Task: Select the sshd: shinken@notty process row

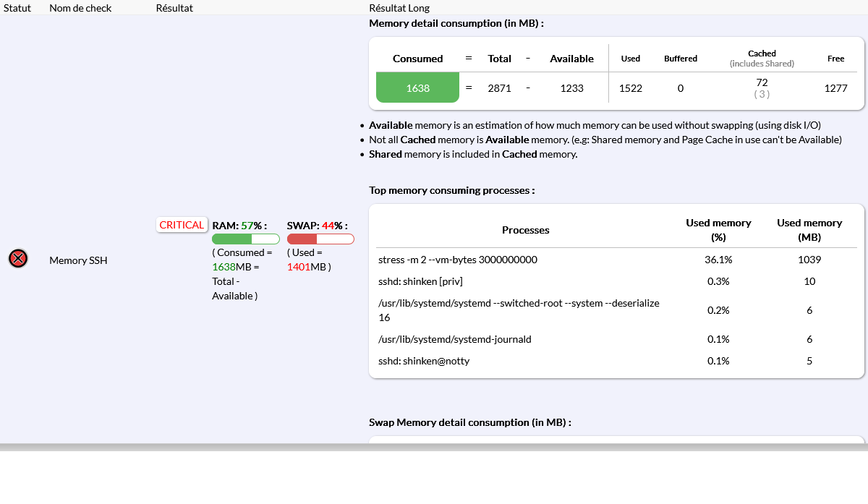Action: coord(423,361)
